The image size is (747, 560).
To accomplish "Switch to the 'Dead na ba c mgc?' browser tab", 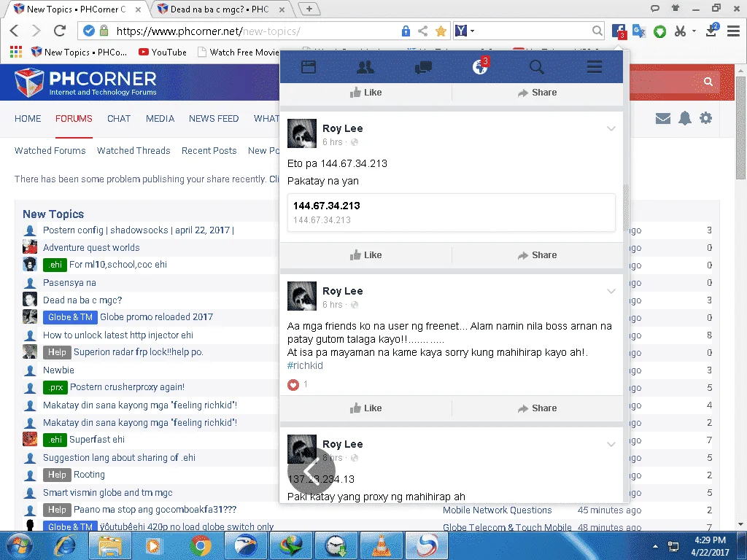I will tap(220, 9).
